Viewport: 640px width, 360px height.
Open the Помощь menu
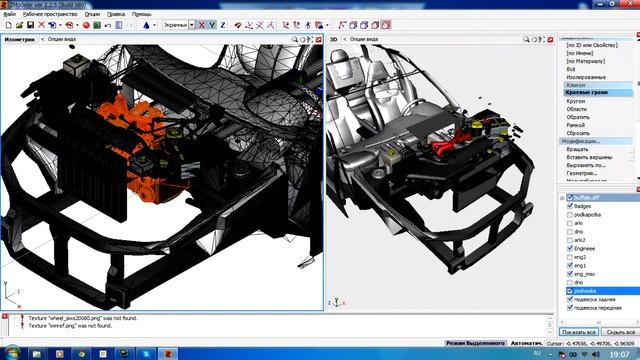tap(141, 14)
